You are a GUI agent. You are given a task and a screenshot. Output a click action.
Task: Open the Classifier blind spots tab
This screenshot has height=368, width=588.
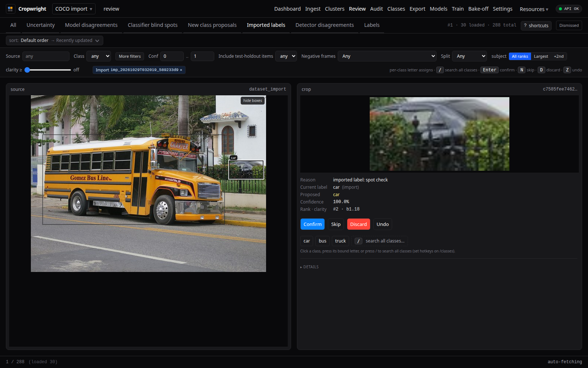[x=153, y=25]
